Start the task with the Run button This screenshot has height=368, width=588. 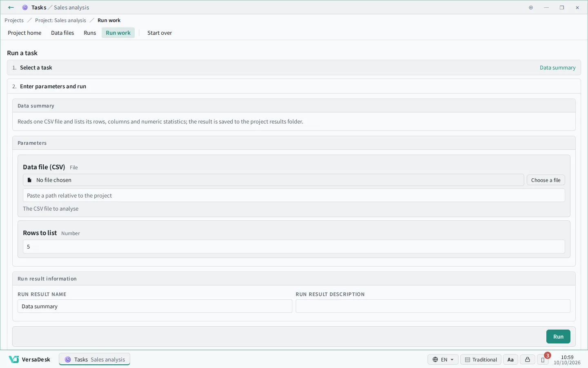(x=558, y=337)
